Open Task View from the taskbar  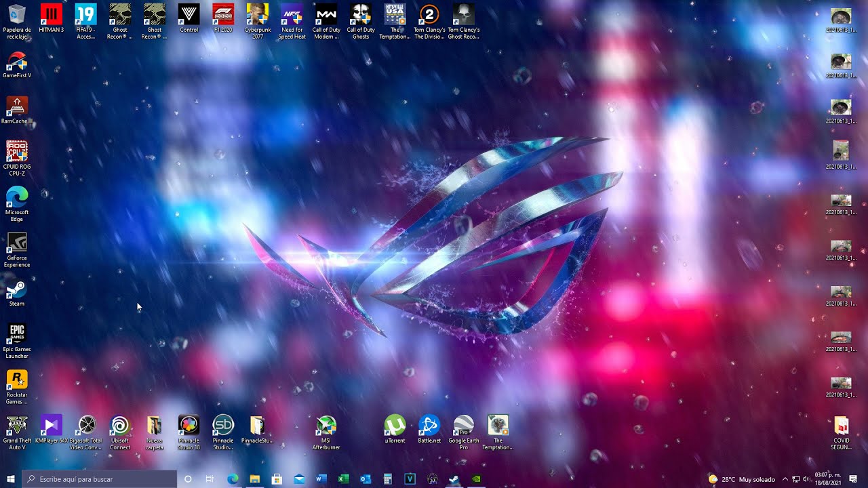(x=210, y=479)
